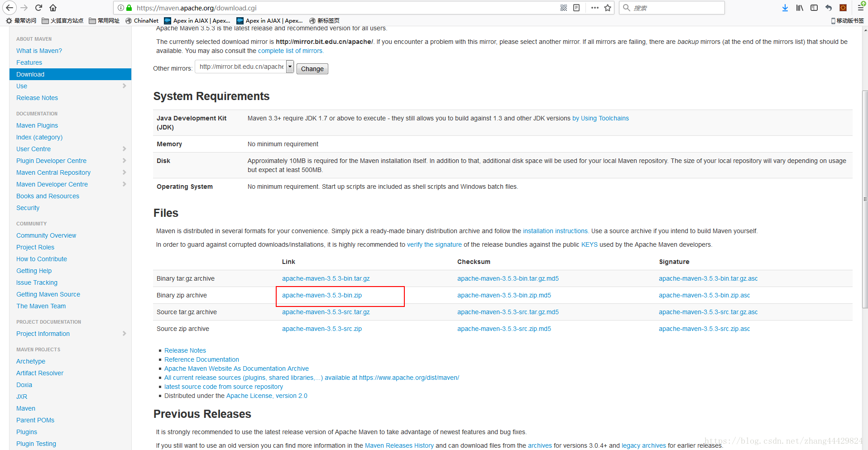The height and width of the screenshot is (450, 868).
Task: Open the orange sun extension icon
Action: coord(843,8)
